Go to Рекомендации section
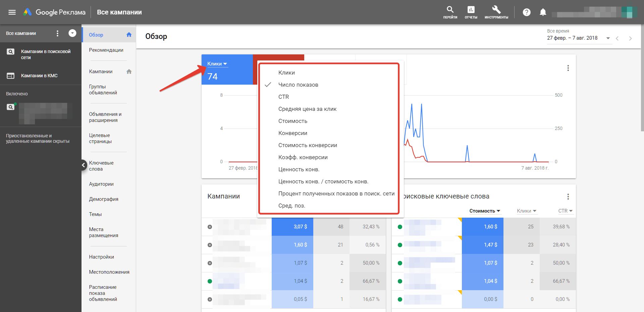 click(x=106, y=50)
